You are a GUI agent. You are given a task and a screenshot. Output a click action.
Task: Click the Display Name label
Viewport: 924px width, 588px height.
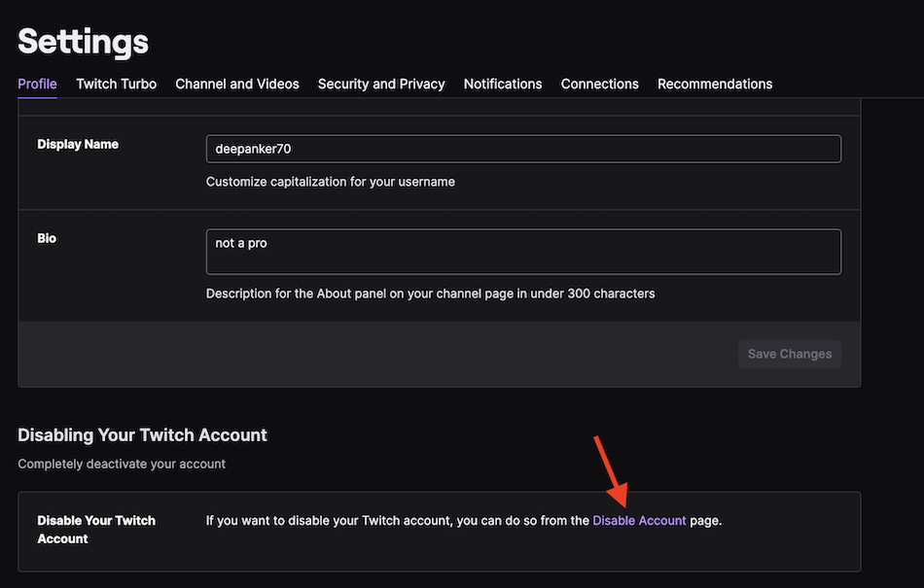coord(78,144)
